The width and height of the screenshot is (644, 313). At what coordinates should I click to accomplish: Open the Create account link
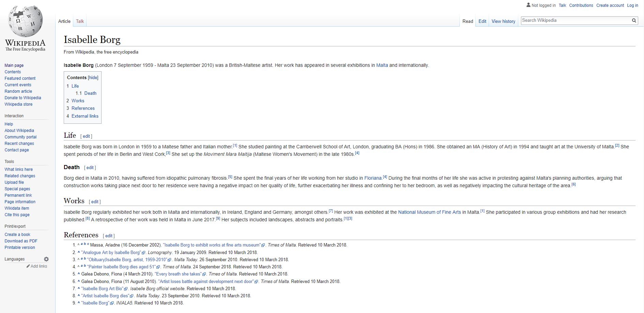pyautogui.click(x=610, y=5)
